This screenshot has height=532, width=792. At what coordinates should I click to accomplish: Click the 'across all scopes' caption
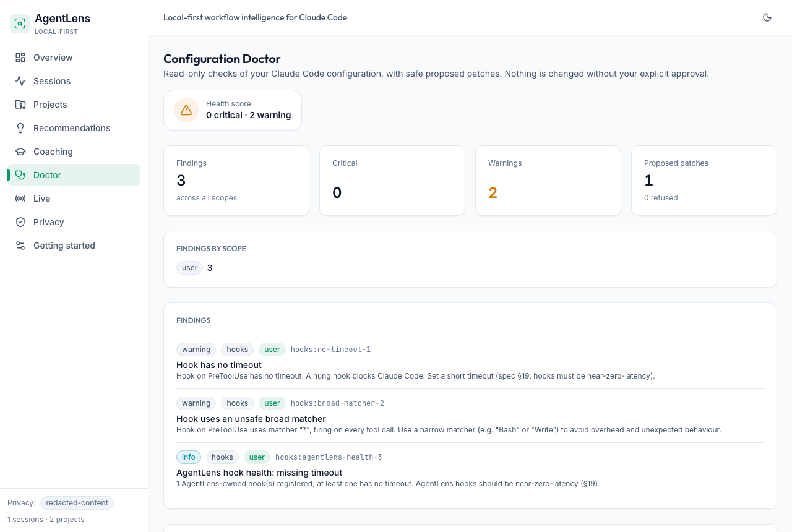[207, 198]
